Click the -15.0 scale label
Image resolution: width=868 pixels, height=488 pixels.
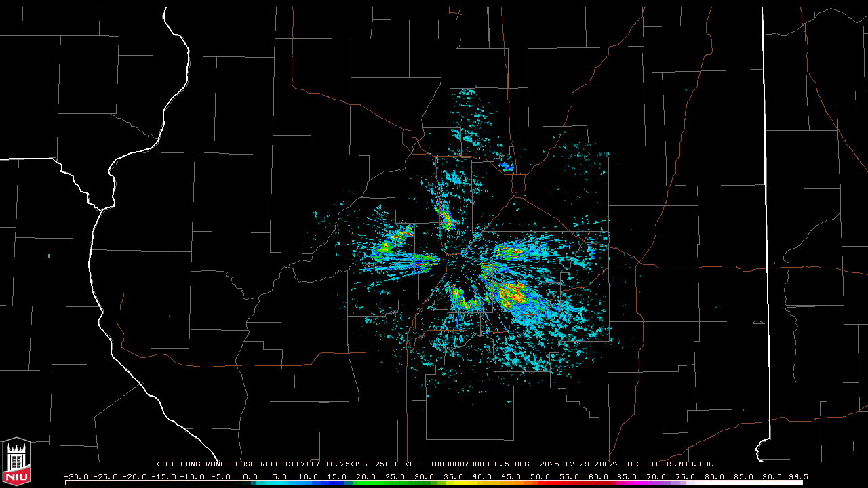163,476
